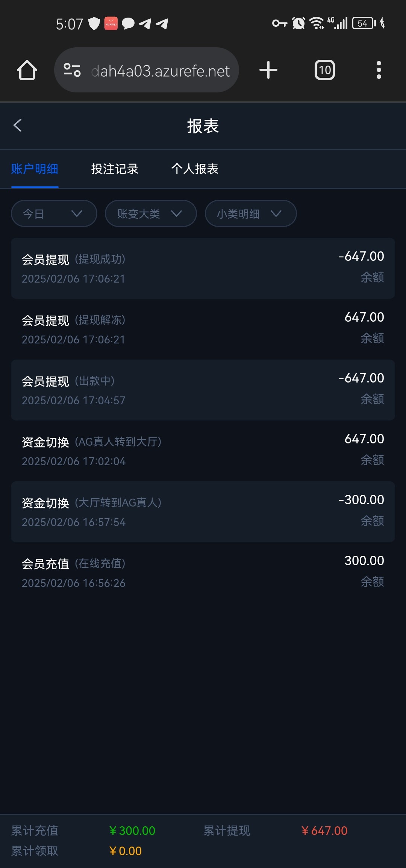
Task: Expand the 小类明细 filter dropdown
Action: point(251,213)
